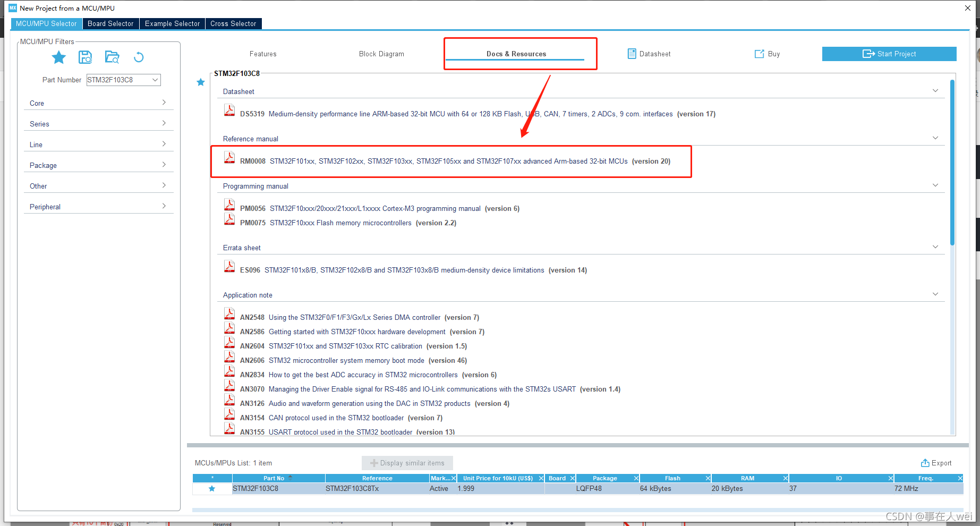Remove the Flash column via X
The width and height of the screenshot is (980, 526).
point(708,478)
